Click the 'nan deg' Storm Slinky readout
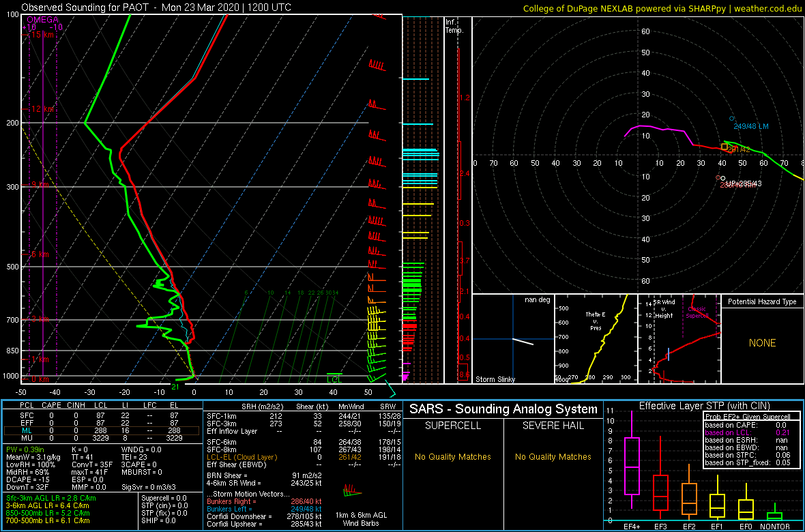805x532 pixels. (538, 299)
